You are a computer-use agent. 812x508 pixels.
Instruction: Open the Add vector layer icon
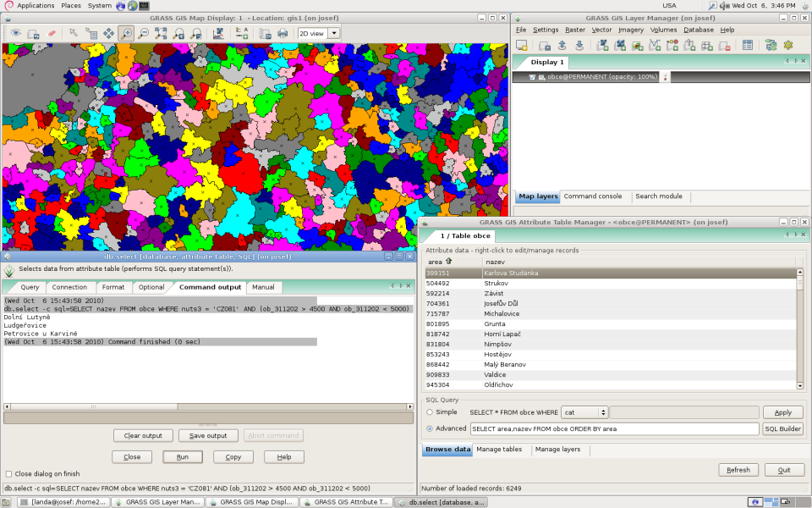click(655, 46)
